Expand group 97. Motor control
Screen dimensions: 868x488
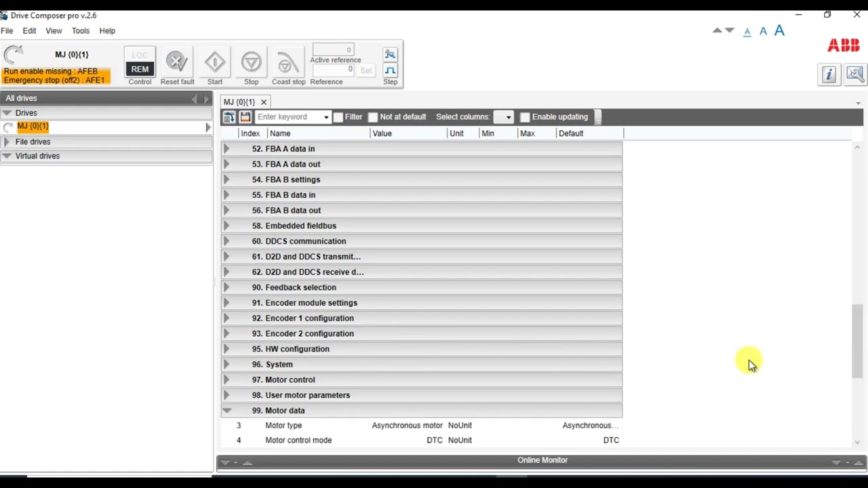point(226,380)
